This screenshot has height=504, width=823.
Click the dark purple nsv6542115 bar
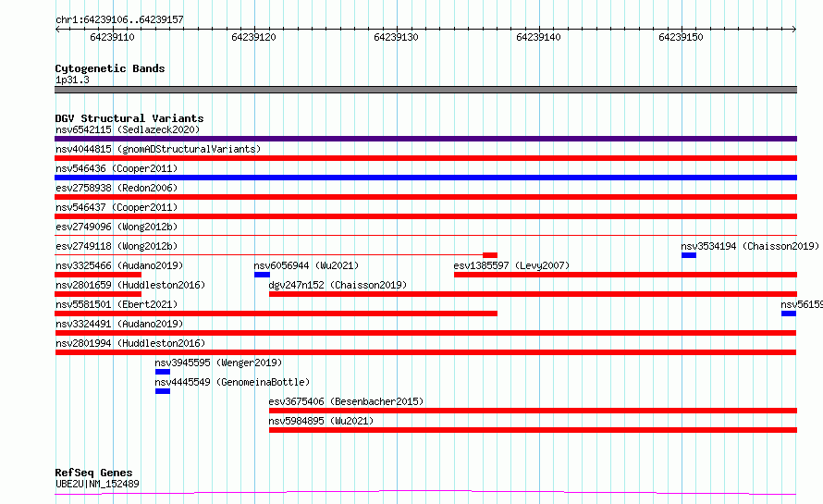(x=425, y=139)
